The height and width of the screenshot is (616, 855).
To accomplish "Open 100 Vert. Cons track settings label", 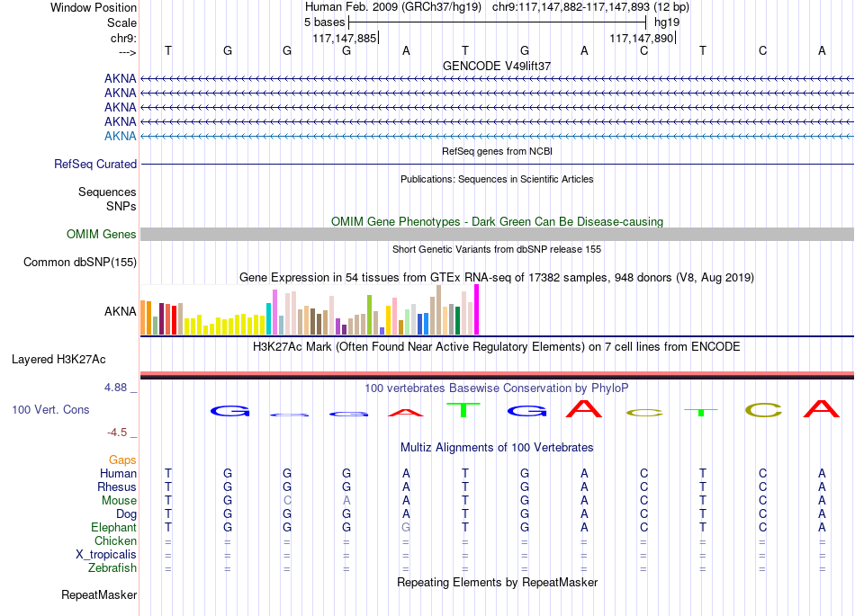I will 50,409.
